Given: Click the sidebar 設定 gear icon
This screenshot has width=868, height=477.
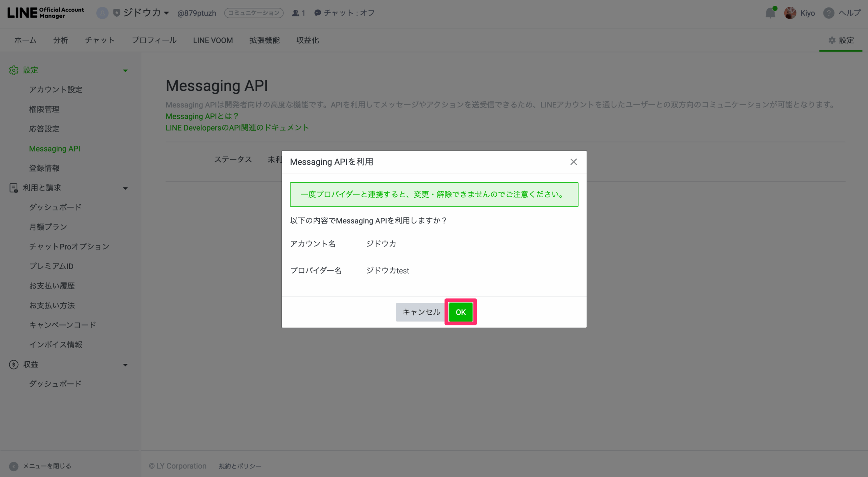Looking at the screenshot, I should click(14, 70).
